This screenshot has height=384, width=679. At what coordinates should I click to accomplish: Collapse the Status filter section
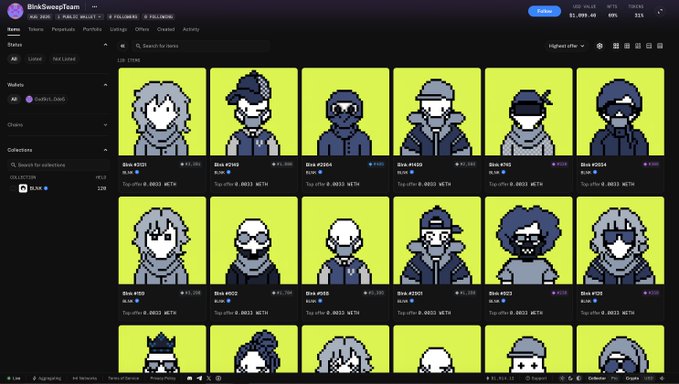tap(105, 45)
